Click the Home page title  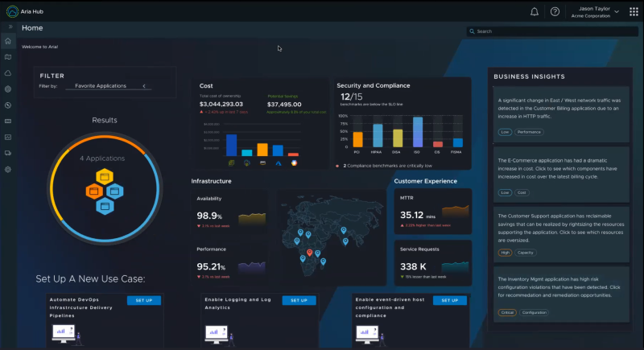click(32, 28)
